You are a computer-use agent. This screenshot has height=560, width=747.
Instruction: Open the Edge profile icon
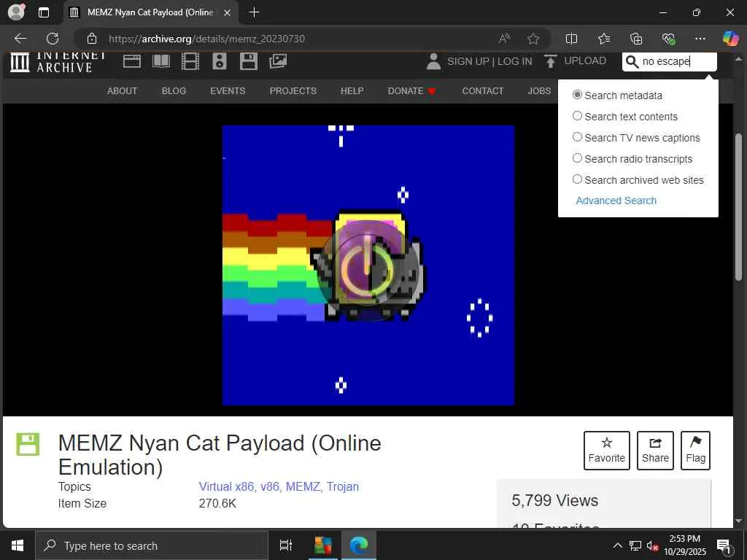click(x=16, y=12)
